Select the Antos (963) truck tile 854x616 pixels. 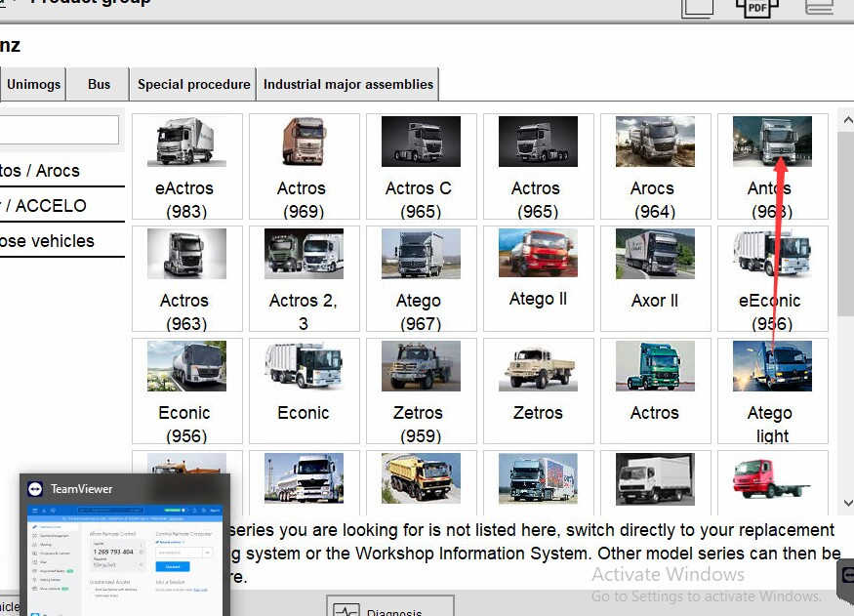772,167
